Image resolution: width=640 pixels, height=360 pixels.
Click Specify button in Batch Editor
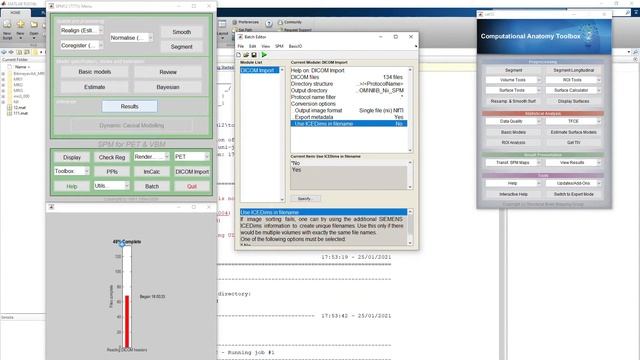[x=305, y=198]
